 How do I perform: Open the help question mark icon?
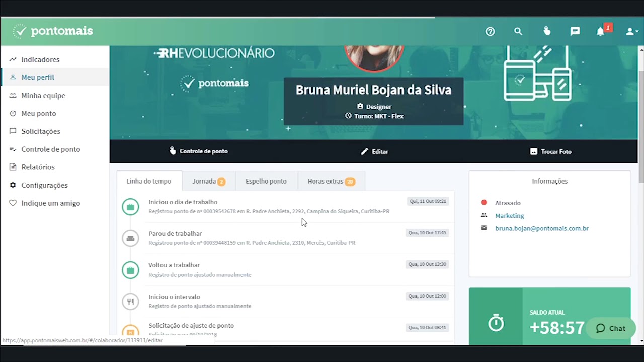490,31
